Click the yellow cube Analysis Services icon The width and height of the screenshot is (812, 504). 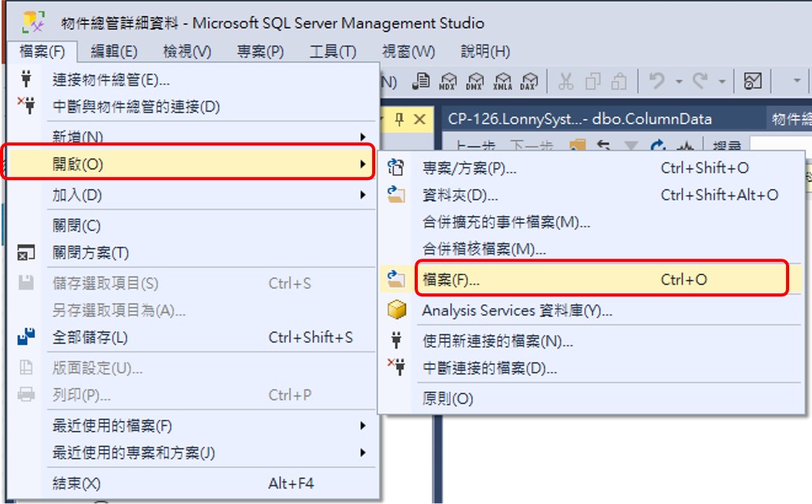397,310
